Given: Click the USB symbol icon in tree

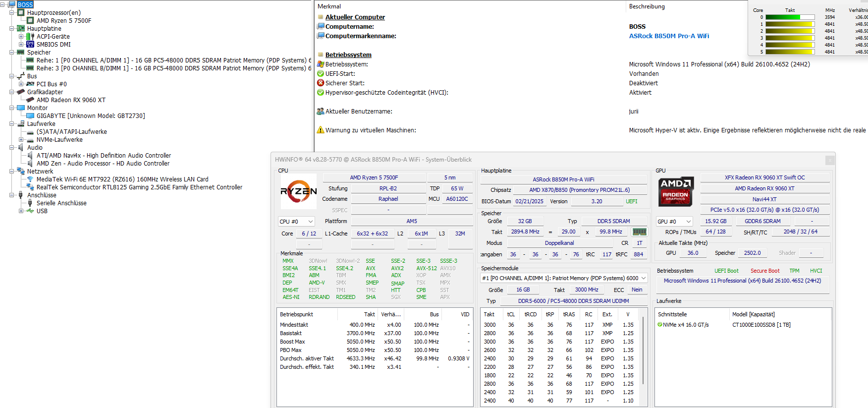Looking at the screenshot, I should tap(30, 211).
